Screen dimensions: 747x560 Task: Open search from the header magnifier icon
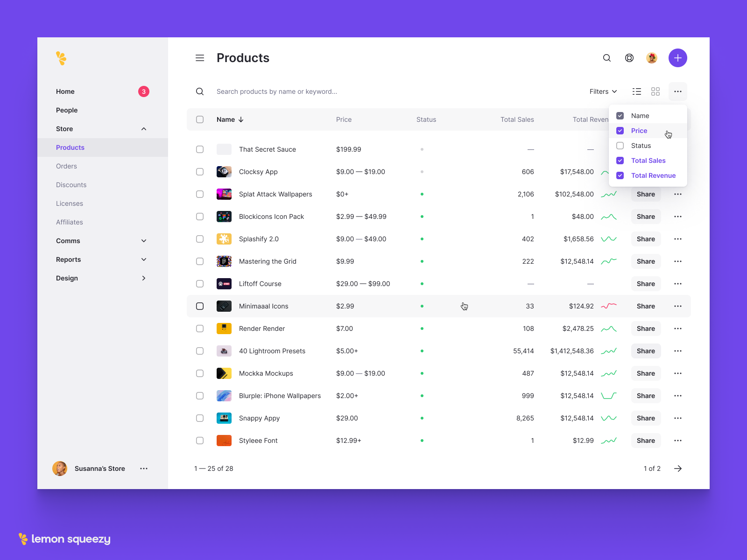coord(607,58)
